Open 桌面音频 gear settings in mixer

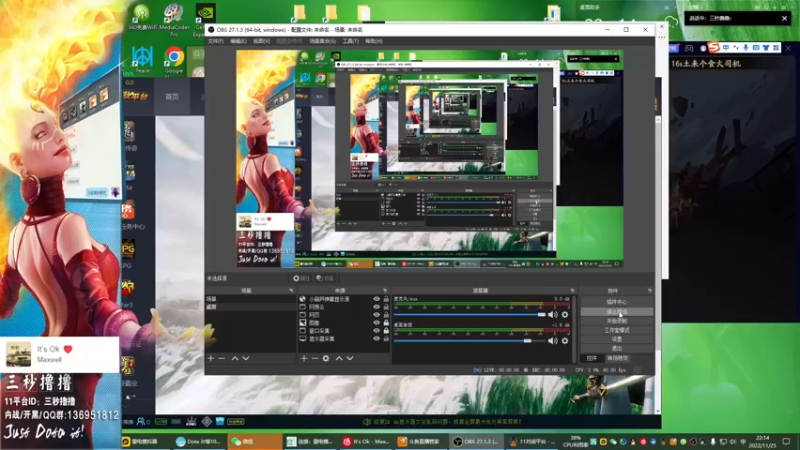coord(565,341)
